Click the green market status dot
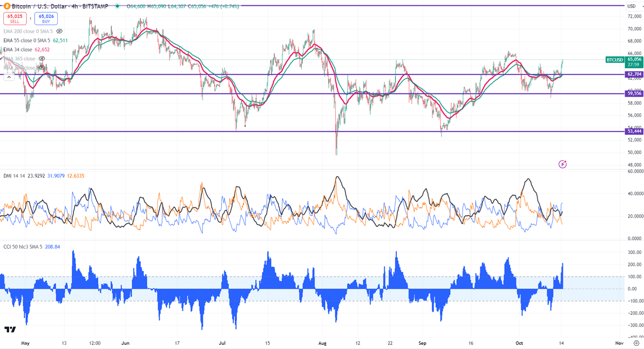This screenshot has height=349, width=644. 118,6
